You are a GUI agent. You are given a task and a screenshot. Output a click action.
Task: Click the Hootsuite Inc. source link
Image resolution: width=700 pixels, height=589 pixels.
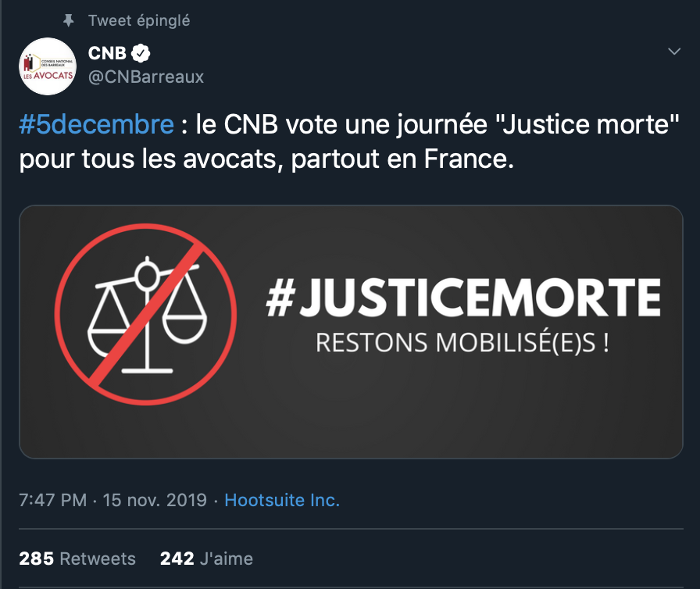(x=282, y=500)
